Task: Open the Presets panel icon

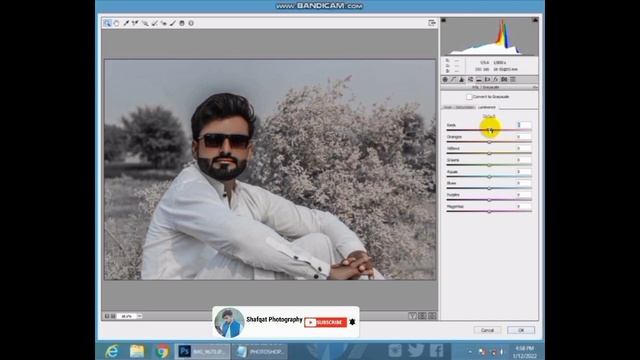Action: [x=513, y=80]
